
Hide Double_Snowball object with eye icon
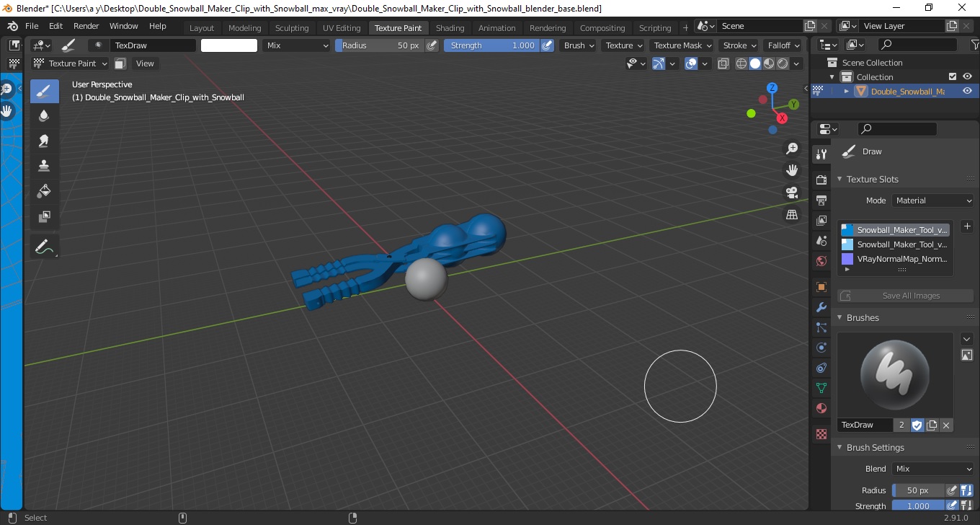967,92
